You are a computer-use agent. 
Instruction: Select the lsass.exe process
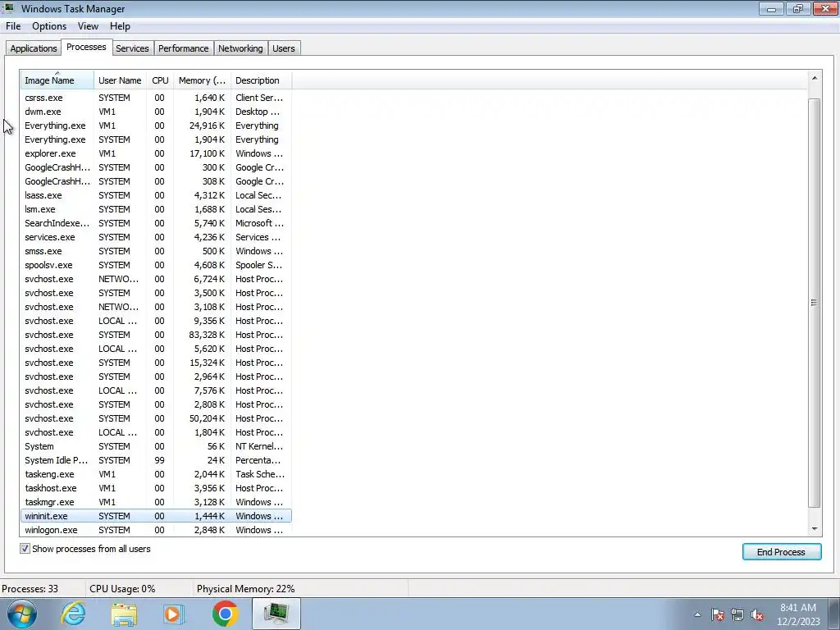click(x=156, y=195)
